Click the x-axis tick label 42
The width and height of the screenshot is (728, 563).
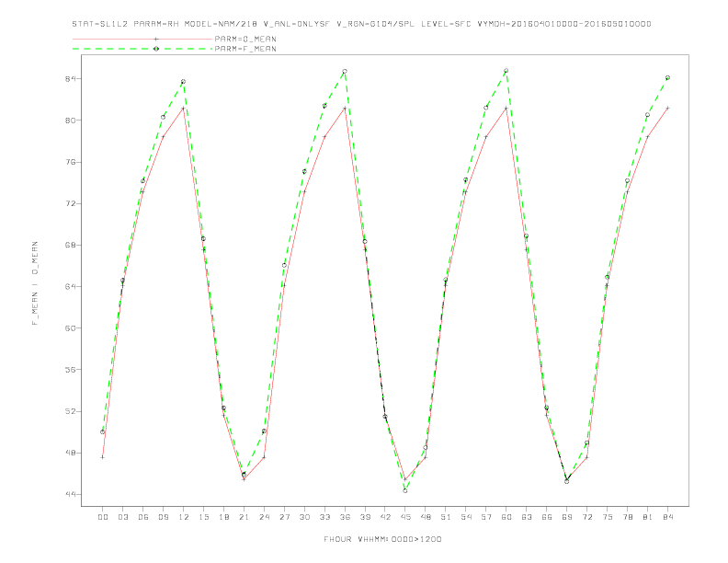[x=385, y=517]
